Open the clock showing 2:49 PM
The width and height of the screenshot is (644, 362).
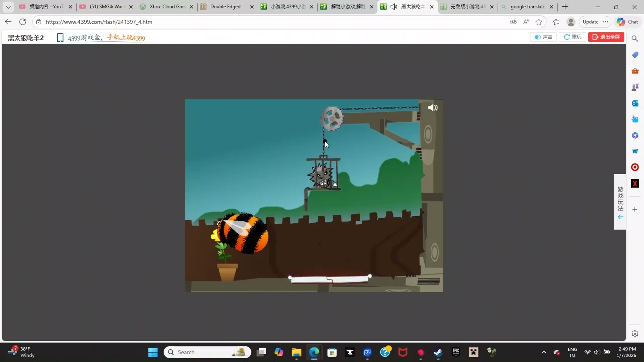[x=627, y=352]
